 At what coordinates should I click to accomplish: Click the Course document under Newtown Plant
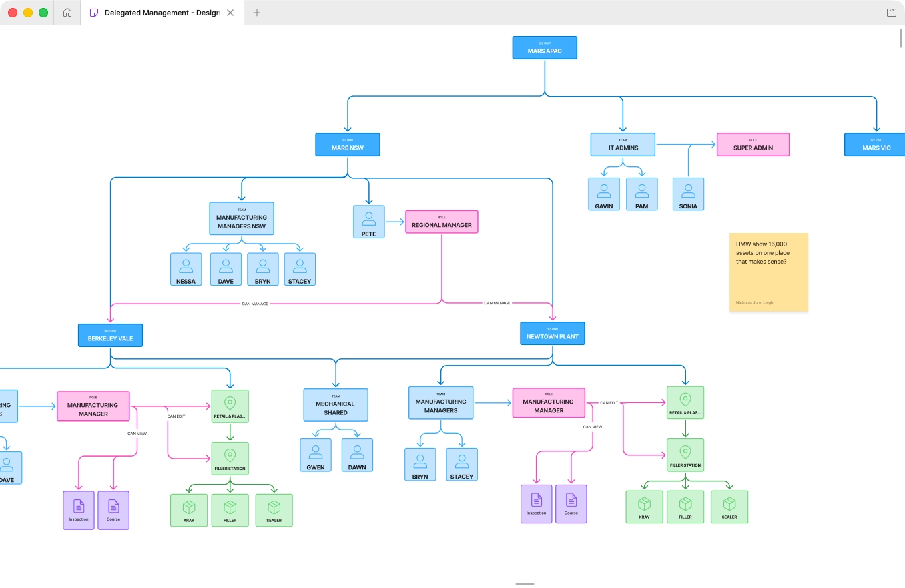[571, 504]
